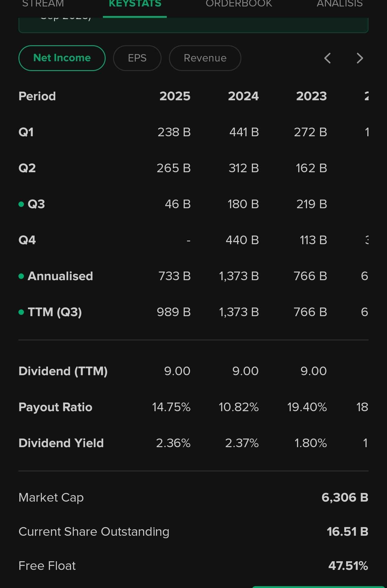Select Q3 2025 net income 46 B
This screenshot has width=387, height=588.
[x=178, y=204]
